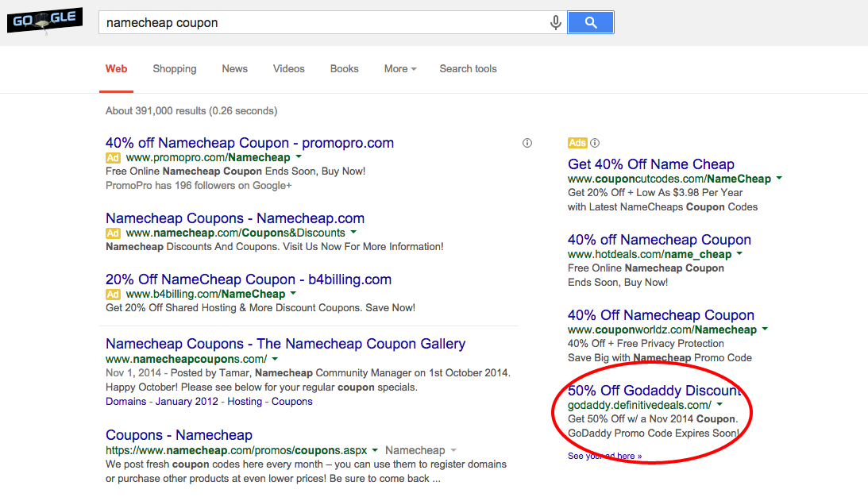868x501 pixels.
Task: Click www.b4billing.com/NameCheap URL text
Action: [206, 294]
